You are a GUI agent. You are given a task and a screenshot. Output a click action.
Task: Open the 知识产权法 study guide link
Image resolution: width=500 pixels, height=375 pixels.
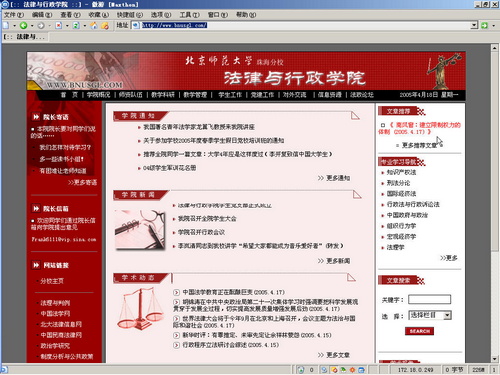(401, 172)
